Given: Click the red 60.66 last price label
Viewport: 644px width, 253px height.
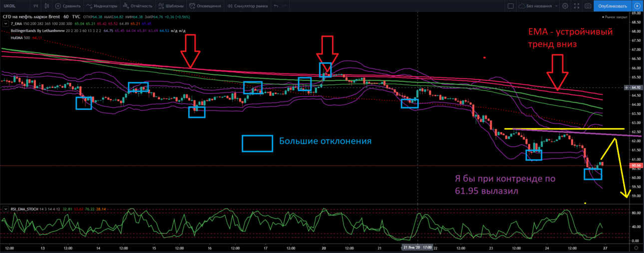Looking at the screenshot, I should coord(636,165).
